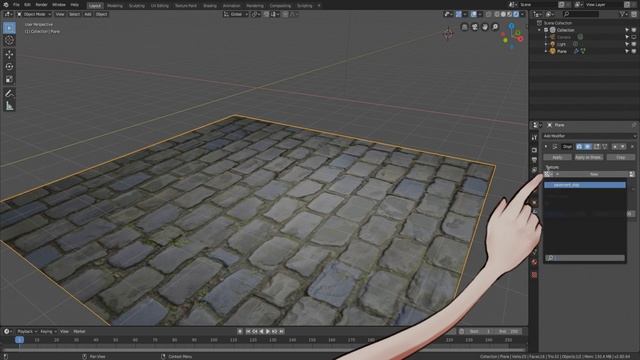Select the Cursor tool
This screenshot has height=360, width=640.
point(9,40)
